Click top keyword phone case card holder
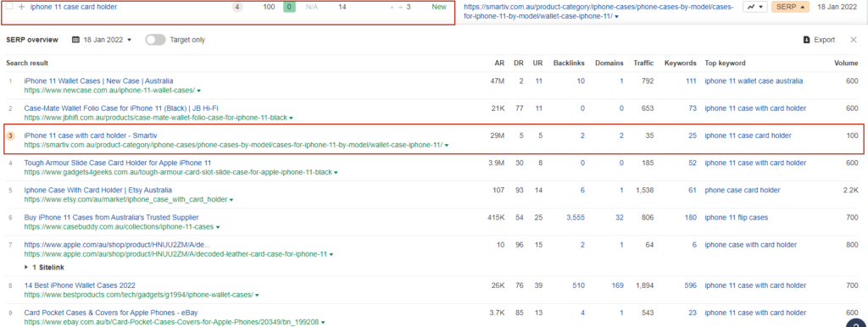 pyautogui.click(x=743, y=190)
